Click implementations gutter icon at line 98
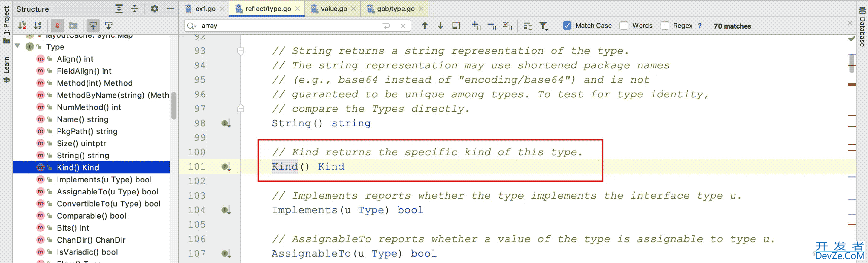868x263 pixels. point(226,123)
